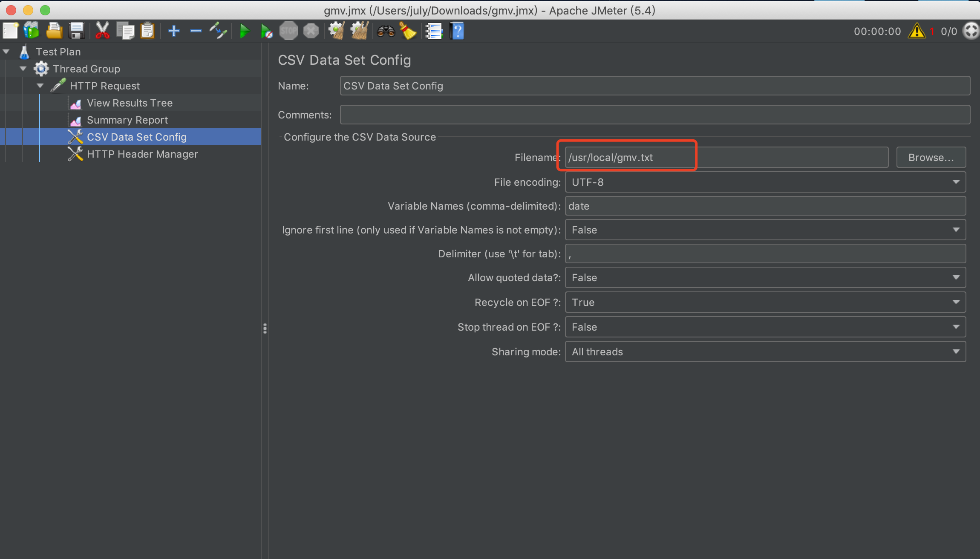Select View Results Tree element

(130, 103)
